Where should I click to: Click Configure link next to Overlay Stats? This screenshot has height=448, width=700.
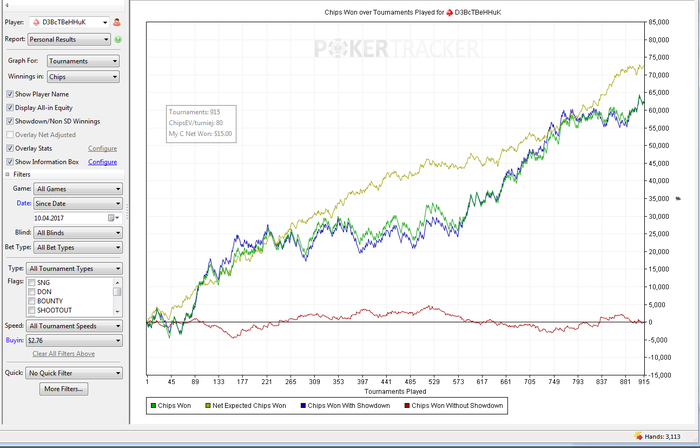pos(102,149)
